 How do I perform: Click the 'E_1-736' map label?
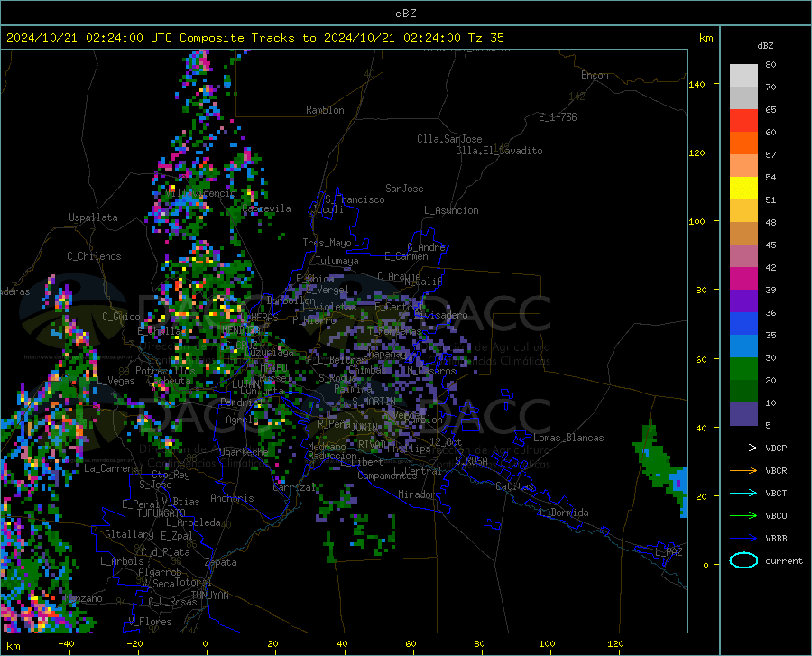[x=558, y=117]
